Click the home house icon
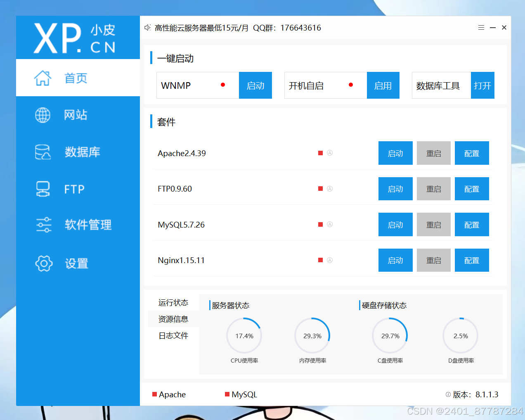The height and width of the screenshot is (420, 525). tap(43, 78)
